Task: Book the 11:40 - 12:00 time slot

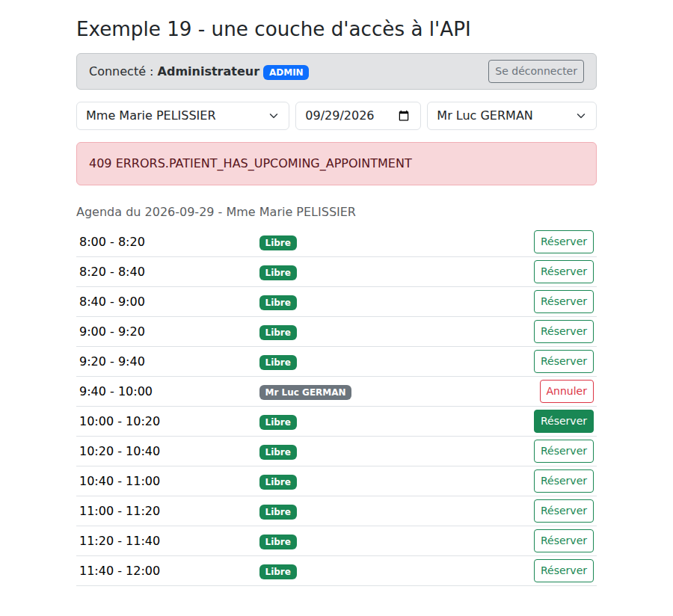Action: point(564,570)
